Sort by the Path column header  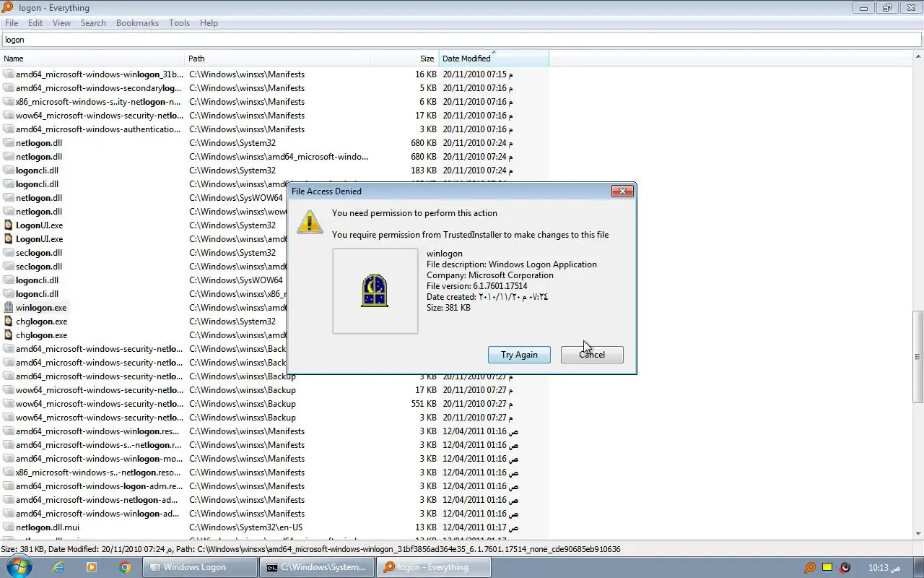[x=277, y=59]
